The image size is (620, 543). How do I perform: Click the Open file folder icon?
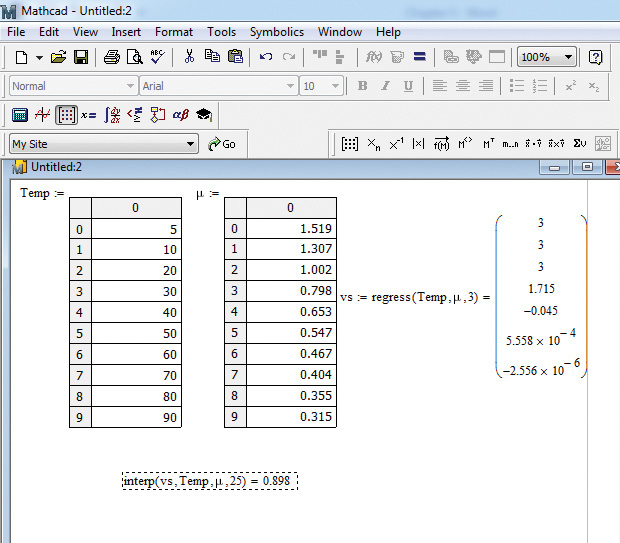[x=58, y=57]
